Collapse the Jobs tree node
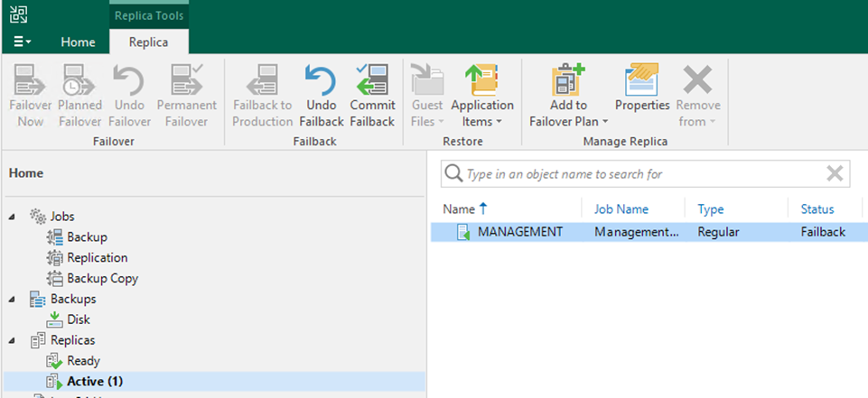The height and width of the screenshot is (398, 868). click(13, 217)
